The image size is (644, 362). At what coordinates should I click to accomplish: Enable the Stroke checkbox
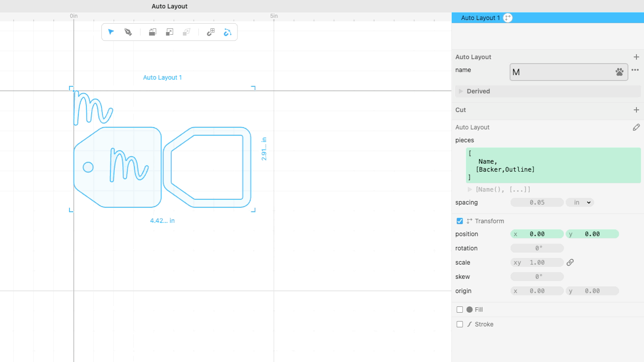[459, 324]
